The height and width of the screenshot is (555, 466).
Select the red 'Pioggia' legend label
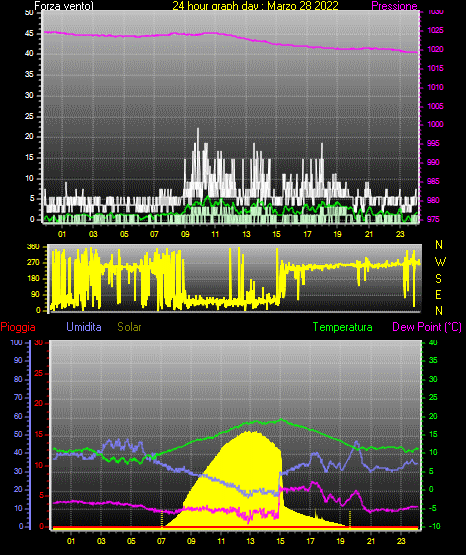tap(18, 327)
